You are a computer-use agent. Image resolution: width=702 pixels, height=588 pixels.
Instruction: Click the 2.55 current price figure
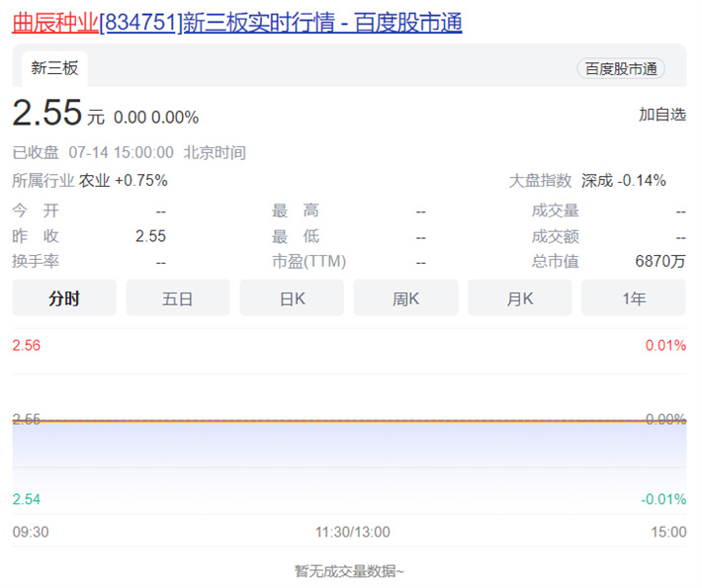[46, 114]
